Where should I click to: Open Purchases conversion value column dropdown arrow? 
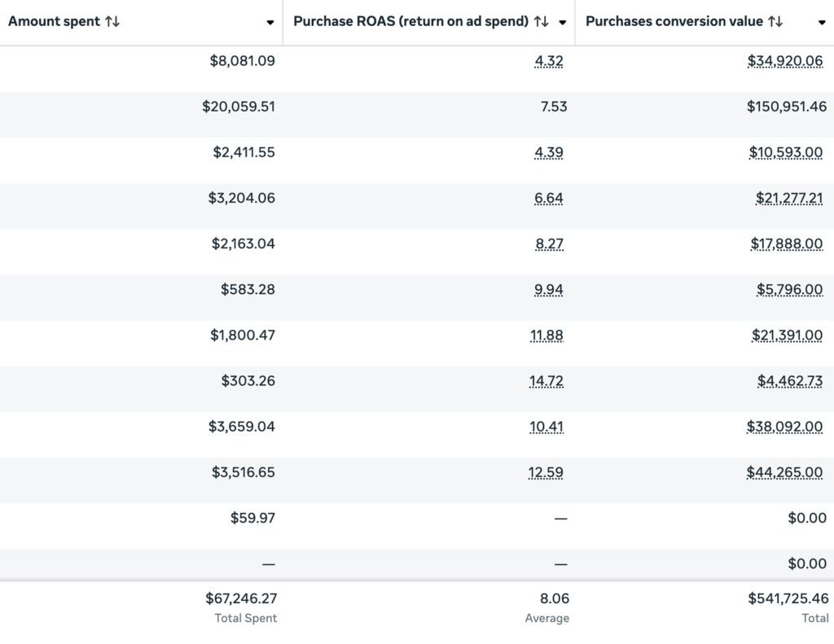(x=822, y=22)
